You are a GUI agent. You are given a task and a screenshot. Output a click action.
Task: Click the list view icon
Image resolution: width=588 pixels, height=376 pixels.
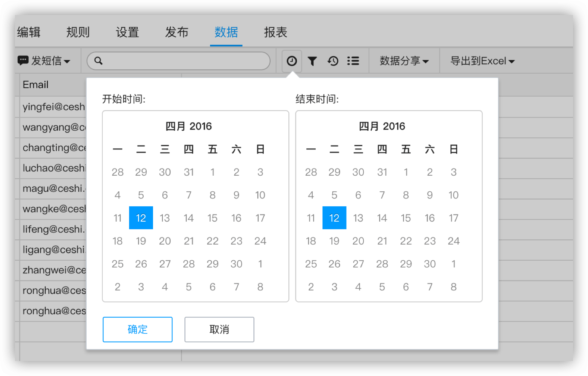coord(353,61)
